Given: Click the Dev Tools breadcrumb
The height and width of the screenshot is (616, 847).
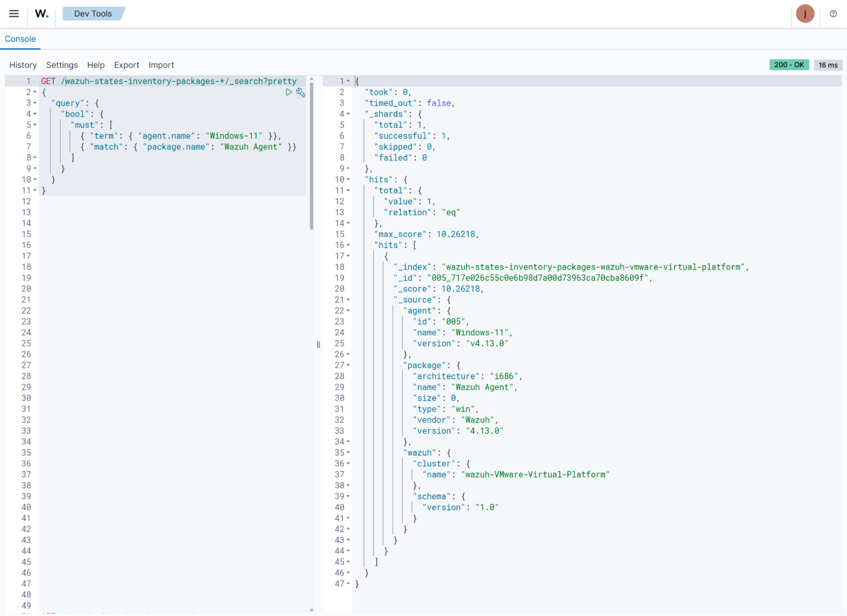Looking at the screenshot, I should (x=93, y=14).
